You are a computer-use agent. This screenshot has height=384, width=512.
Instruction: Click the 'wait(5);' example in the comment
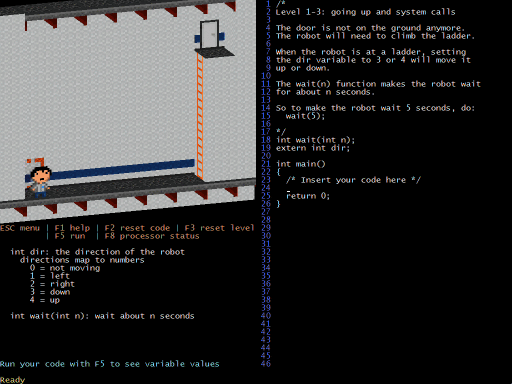coord(305,116)
